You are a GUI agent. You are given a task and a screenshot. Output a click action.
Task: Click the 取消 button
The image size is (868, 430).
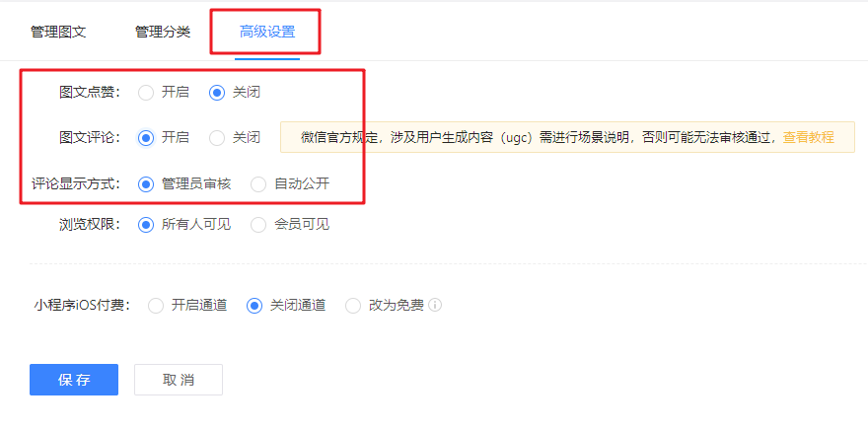coord(179,380)
